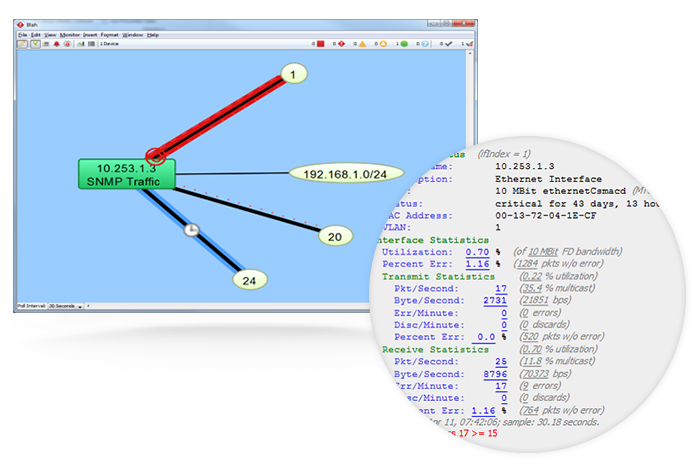Click the 764 pkts w/o error link

click(531, 410)
